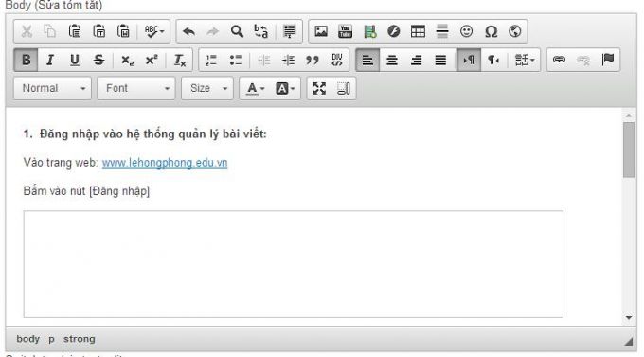Screen dimensions: 644x357
Task: Insert a block quote
Action: pos(313,60)
